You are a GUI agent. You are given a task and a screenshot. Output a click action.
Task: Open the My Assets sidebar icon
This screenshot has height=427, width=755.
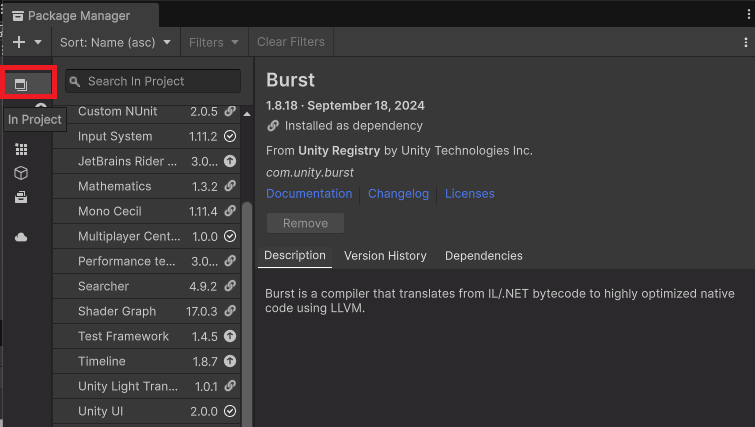tap(21, 197)
